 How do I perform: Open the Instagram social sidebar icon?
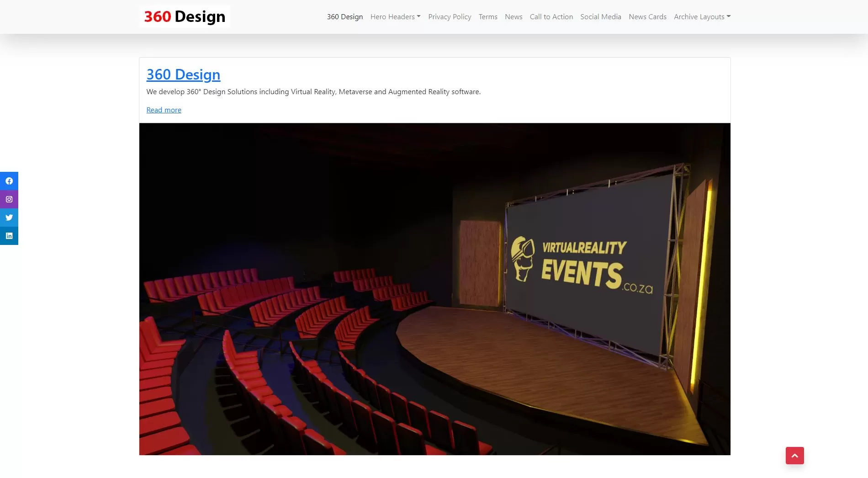(9, 199)
